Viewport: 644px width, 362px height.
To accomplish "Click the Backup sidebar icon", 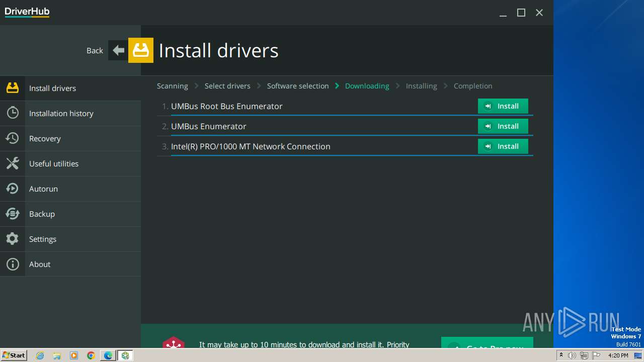I will tap(13, 214).
